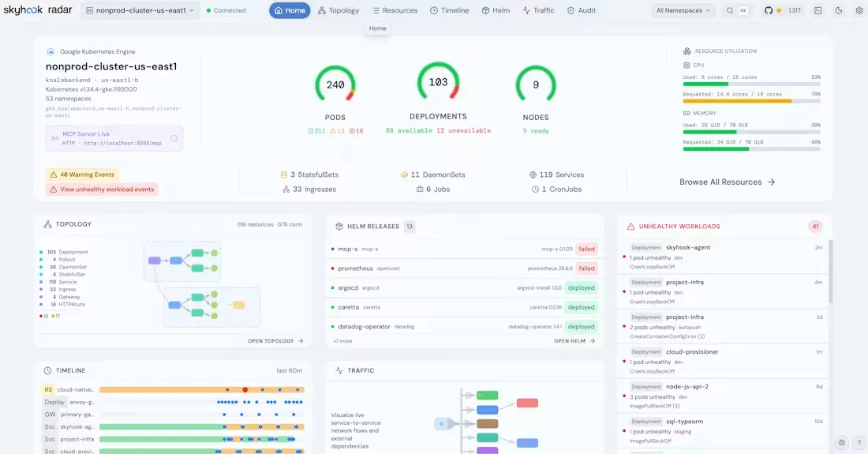Expand the +7 more Helm releases
This screenshot has height=454, width=868.
[x=342, y=341]
